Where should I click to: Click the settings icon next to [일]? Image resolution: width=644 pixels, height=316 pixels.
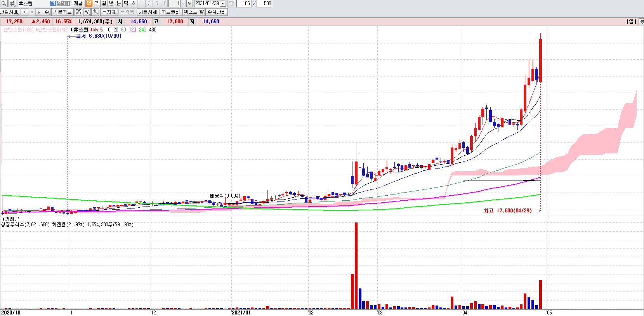pyautogui.click(x=641, y=22)
